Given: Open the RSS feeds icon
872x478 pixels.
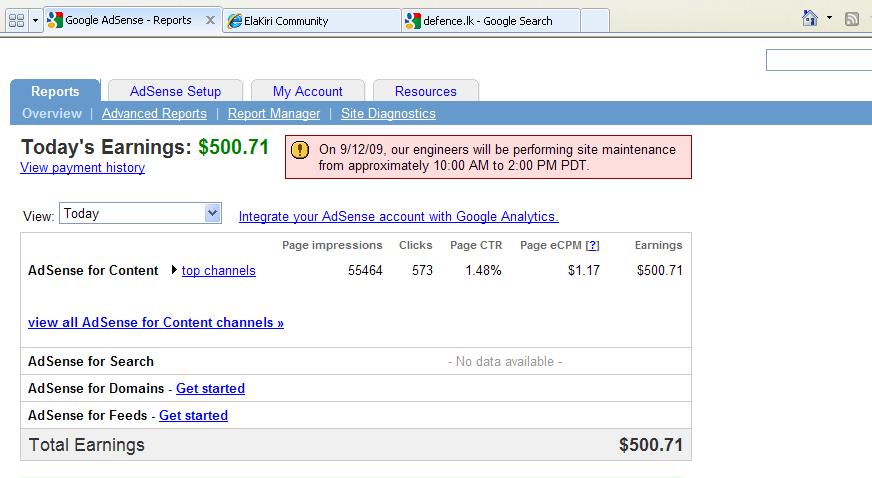Looking at the screenshot, I should click(x=852, y=19).
